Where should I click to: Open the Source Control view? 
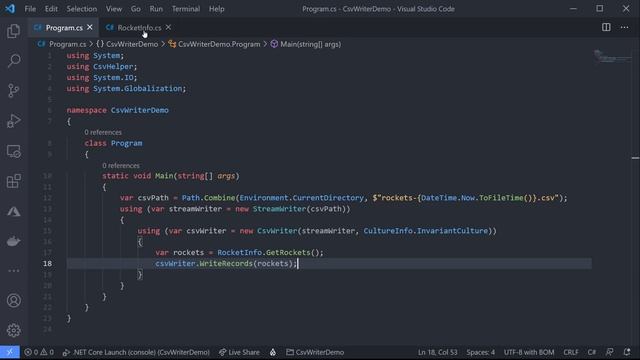click(x=13, y=91)
